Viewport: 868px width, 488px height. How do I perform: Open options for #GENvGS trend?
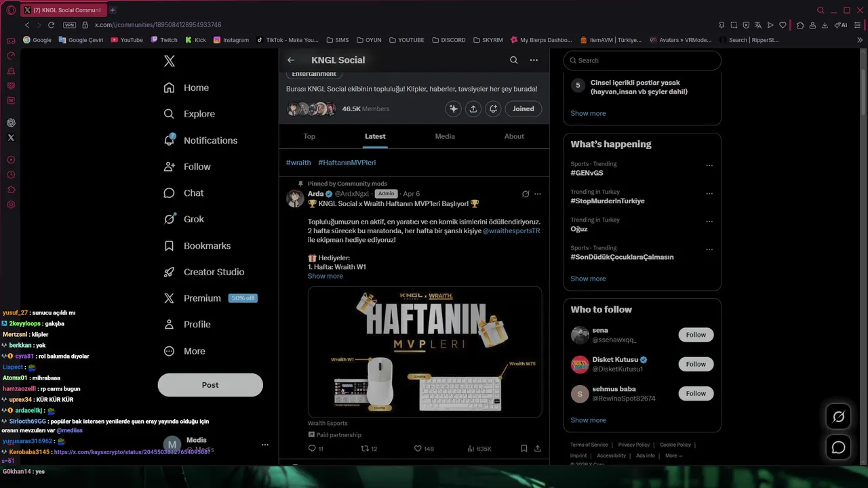[x=709, y=165]
